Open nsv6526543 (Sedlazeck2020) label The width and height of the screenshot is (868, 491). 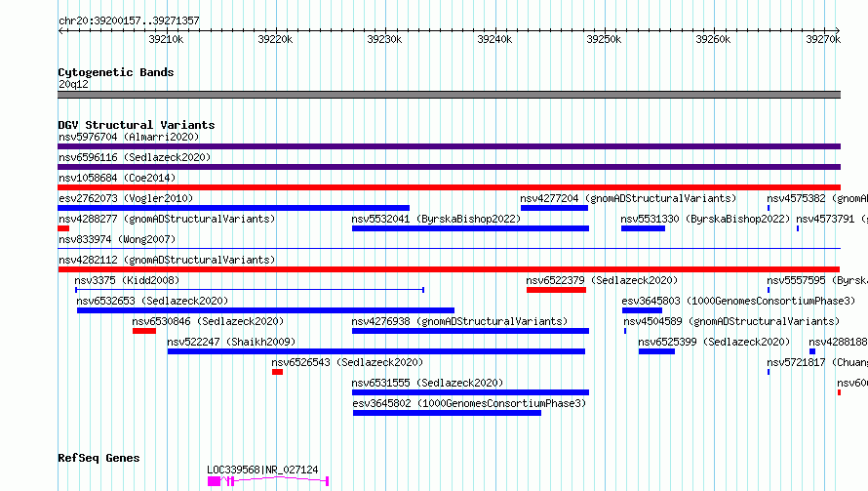pos(347,362)
